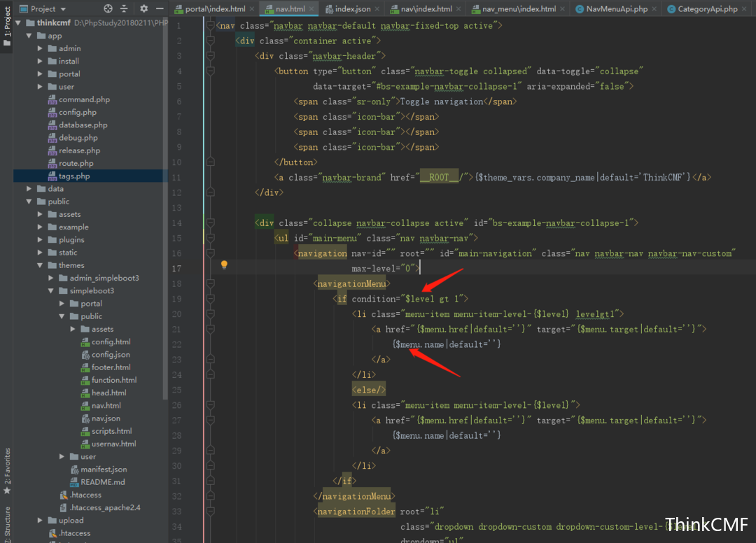This screenshot has width=756, height=543.
Task: Open nav.html in project tree
Action: 106,406
